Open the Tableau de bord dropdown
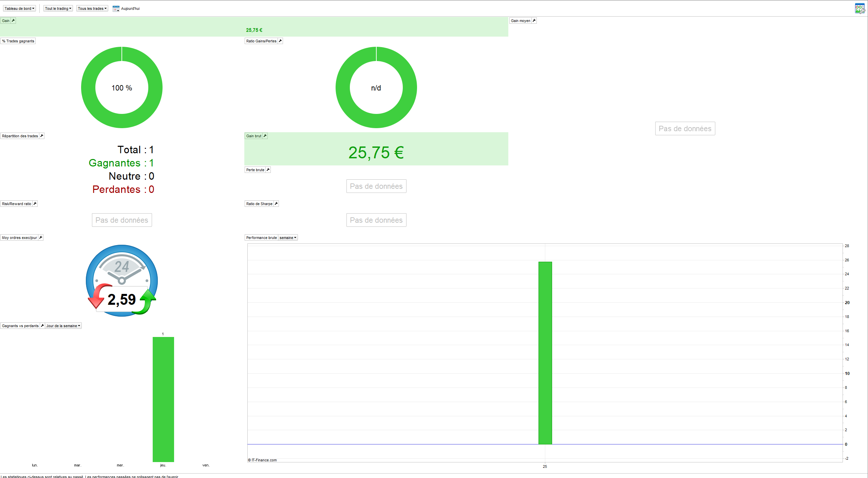Viewport: 868px width, 478px height. point(19,8)
